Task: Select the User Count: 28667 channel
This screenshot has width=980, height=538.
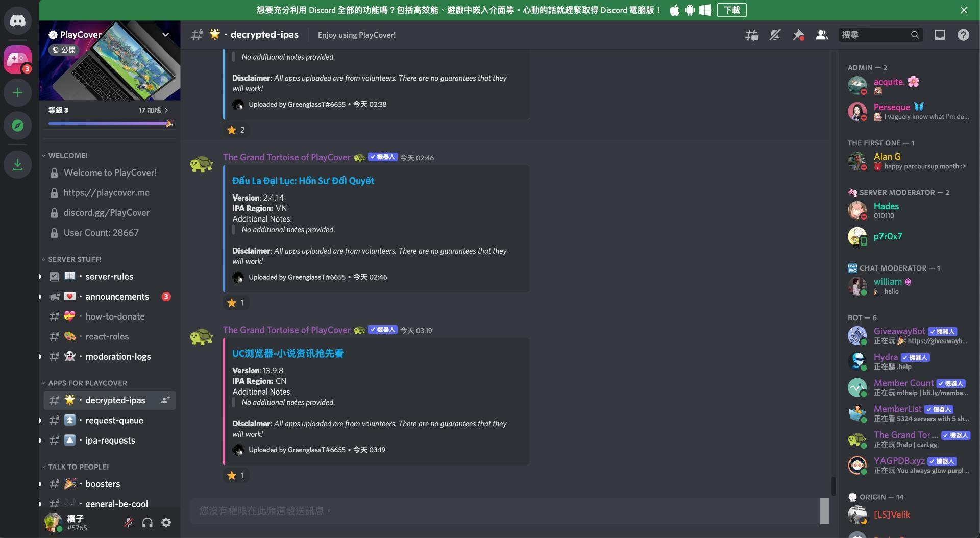Action: [x=109, y=232]
